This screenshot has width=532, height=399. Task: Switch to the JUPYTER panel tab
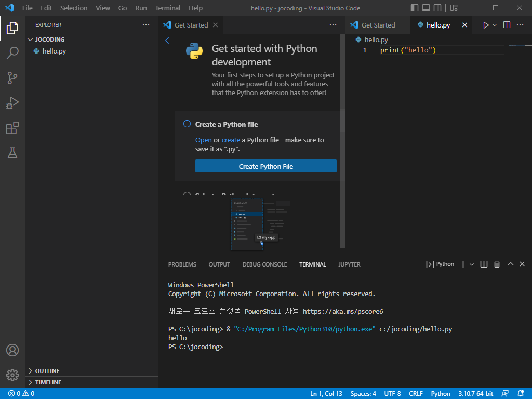coord(349,264)
